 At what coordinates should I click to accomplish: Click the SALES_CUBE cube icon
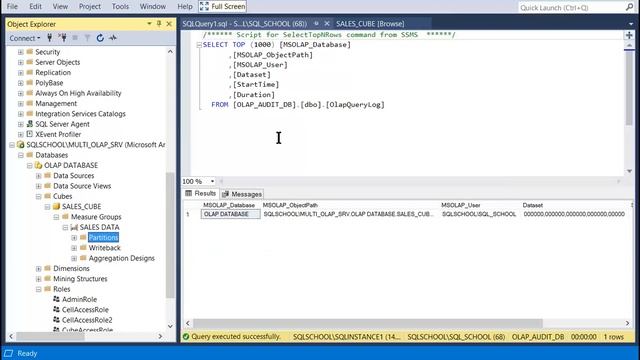click(x=56, y=207)
